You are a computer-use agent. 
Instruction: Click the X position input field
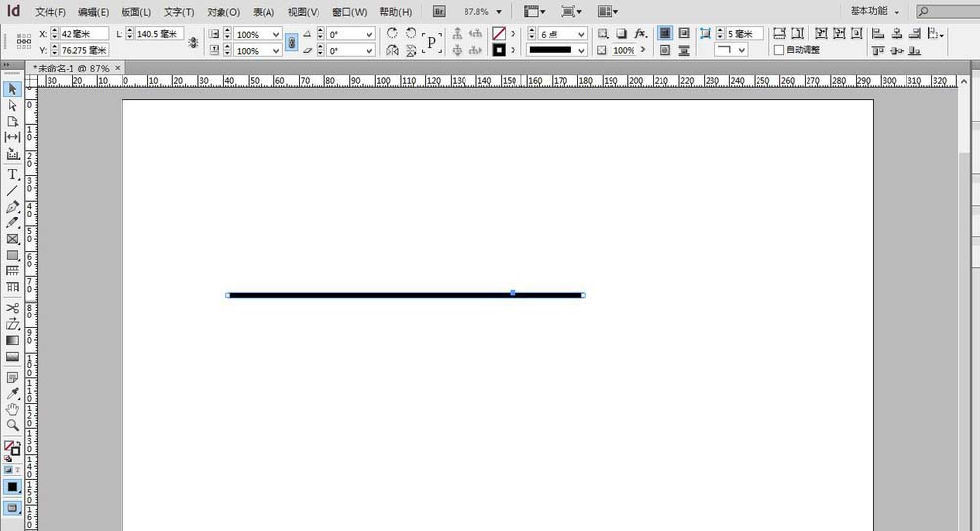82,33
